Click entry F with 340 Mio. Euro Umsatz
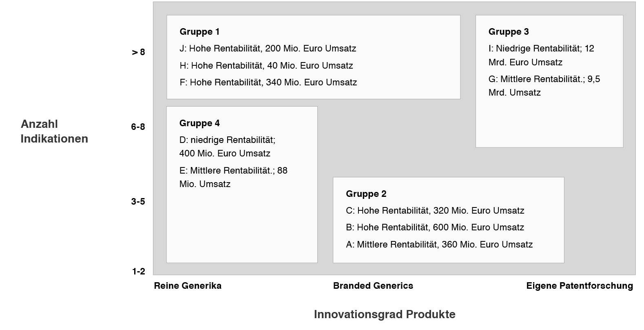644x330 pixels. (268, 82)
